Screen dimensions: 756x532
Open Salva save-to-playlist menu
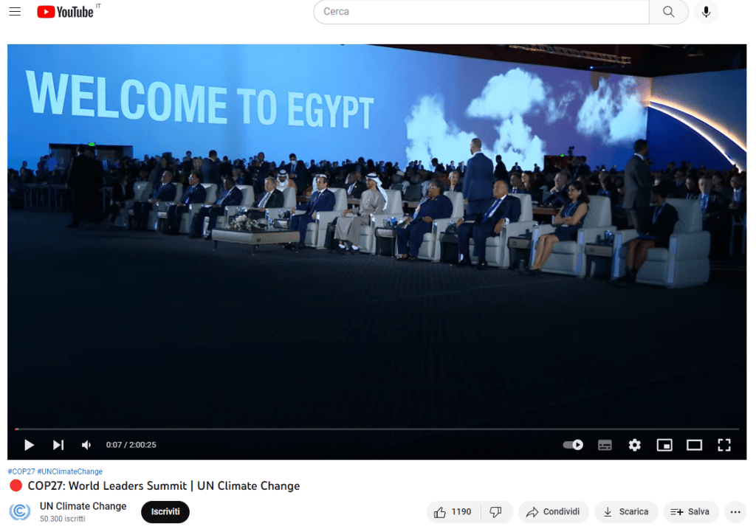[x=691, y=512]
